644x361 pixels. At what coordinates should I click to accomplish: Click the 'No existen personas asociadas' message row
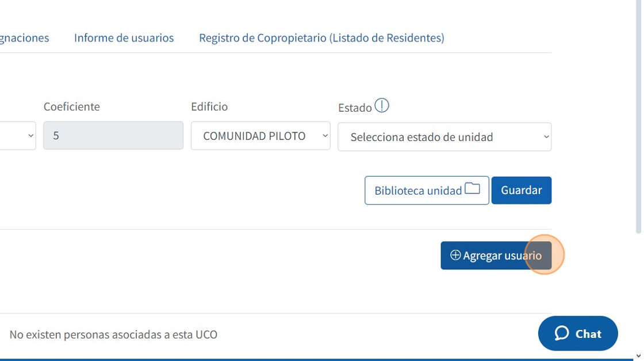[x=113, y=335]
